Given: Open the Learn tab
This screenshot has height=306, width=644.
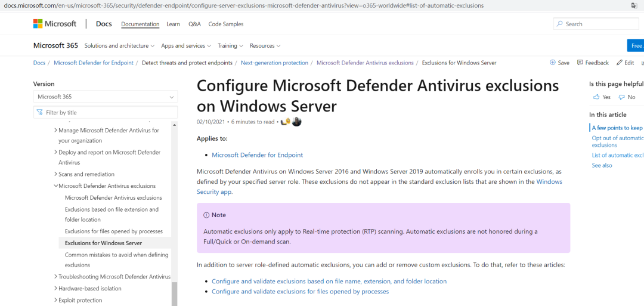Looking at the screenshot, I should (174, 24).
